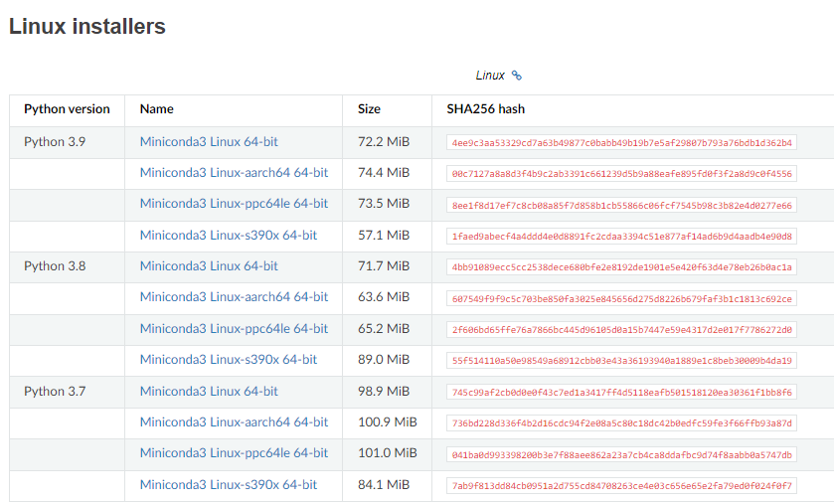Click Miniconda3 Linux-aarch64 64-bit, 63.6 MiB row
The width and height of the screenshot is (834, 504).
coord(234,297)
